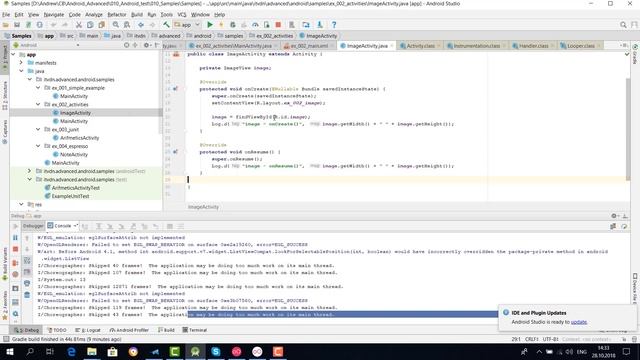
Task: Open the Build menu
Action: point(137,14)
